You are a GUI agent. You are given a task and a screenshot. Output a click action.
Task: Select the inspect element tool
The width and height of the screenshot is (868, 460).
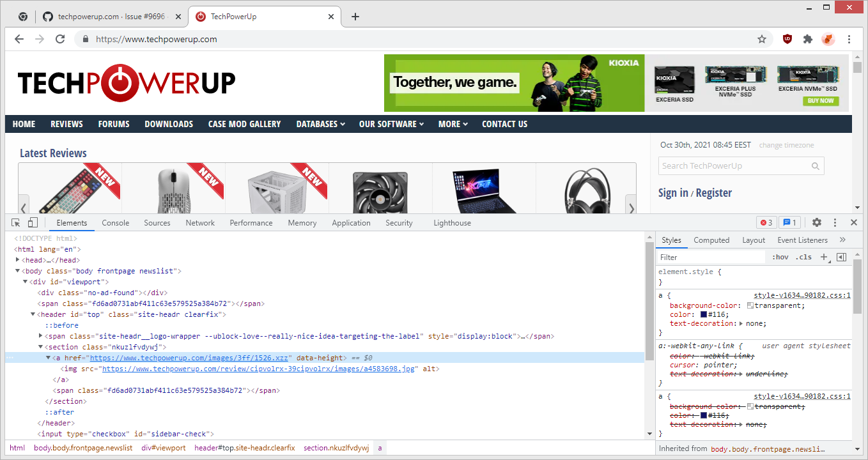point(15,222)
